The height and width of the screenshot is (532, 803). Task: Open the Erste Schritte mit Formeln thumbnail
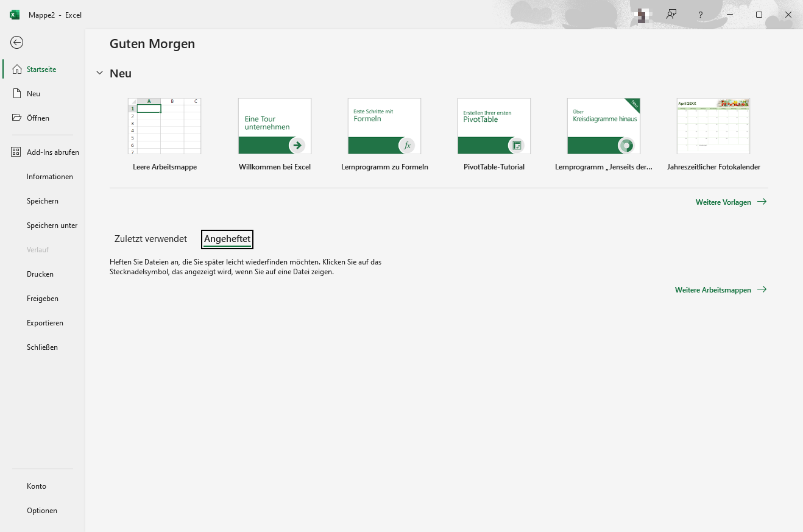pyautogui.click(x=384, y=126)
